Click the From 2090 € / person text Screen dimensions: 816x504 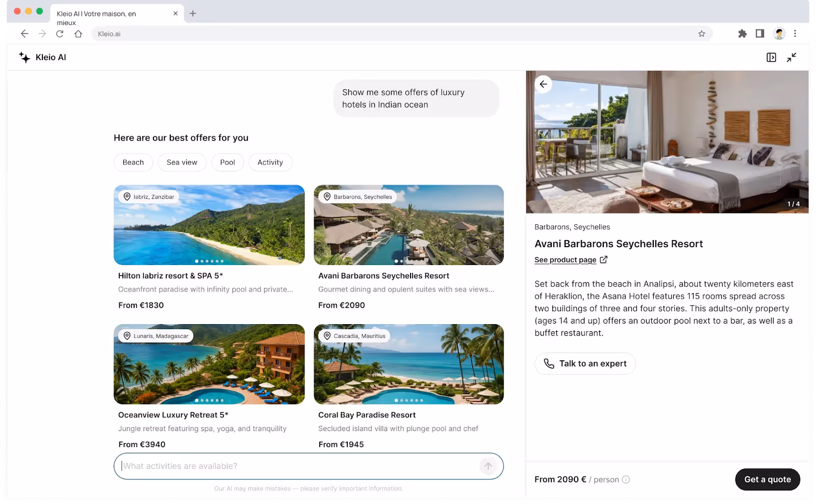[x=576, y=480]
